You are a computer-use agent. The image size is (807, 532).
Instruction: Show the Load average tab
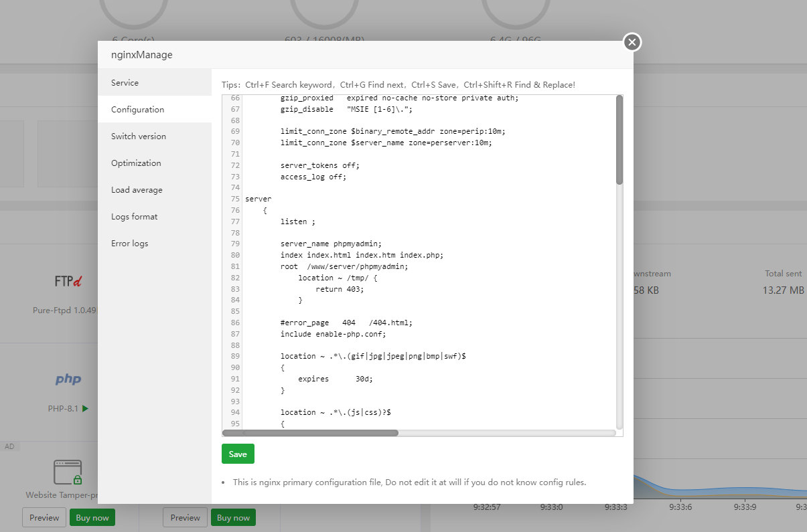click(137, 190)
